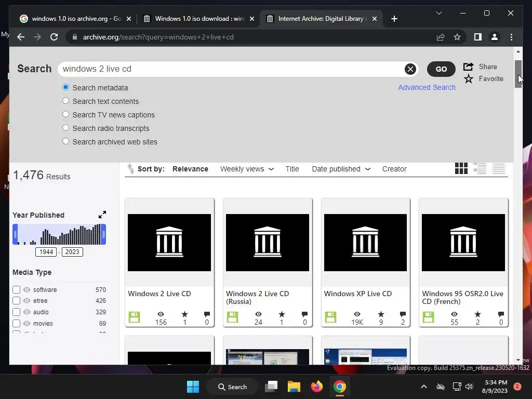The height and width of the screenshot is (399, 532).
Task: Check the software media type filter
Action: point(16,289)
